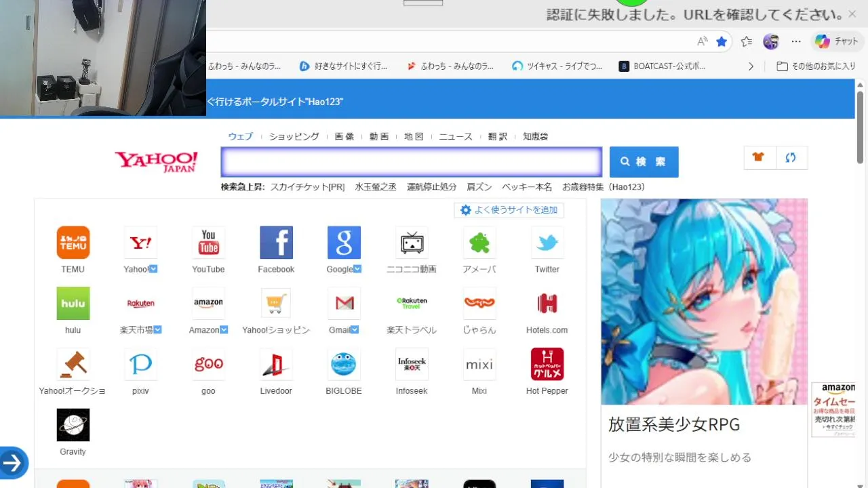Open the browser three-dot settings menu

click(796, 41)
